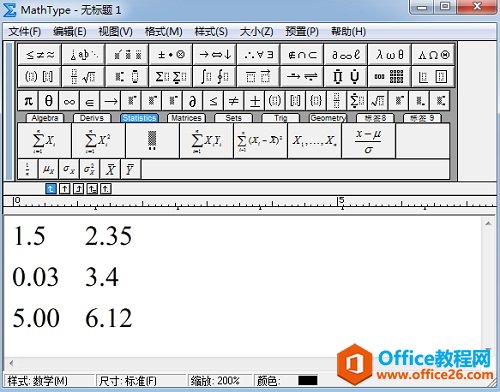Insert the sigma sub X symbol

[x=69, y=169]
